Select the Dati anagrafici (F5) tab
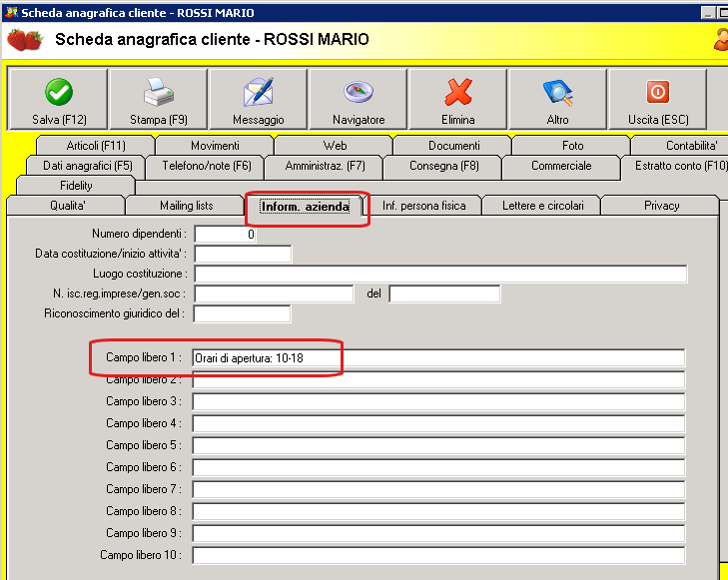This screenshot has width=728, height=580. coord(87,166)
